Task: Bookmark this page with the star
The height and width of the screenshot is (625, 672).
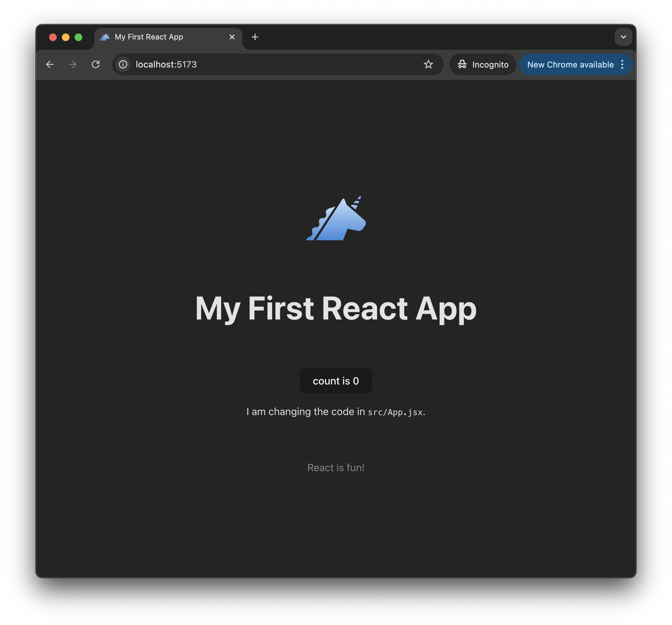Action: (x=428, y=65)
